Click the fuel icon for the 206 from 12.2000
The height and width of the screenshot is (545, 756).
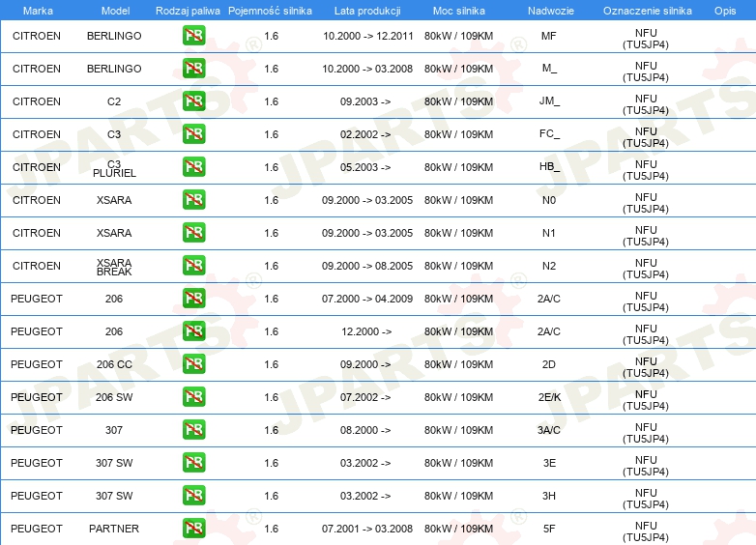click(x=193, y=331)
